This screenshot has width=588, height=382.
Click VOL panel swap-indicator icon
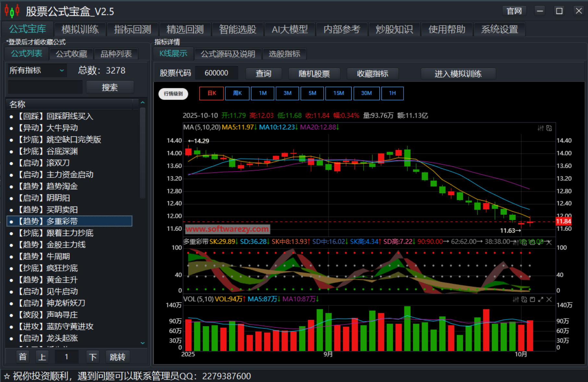[524, 300]
